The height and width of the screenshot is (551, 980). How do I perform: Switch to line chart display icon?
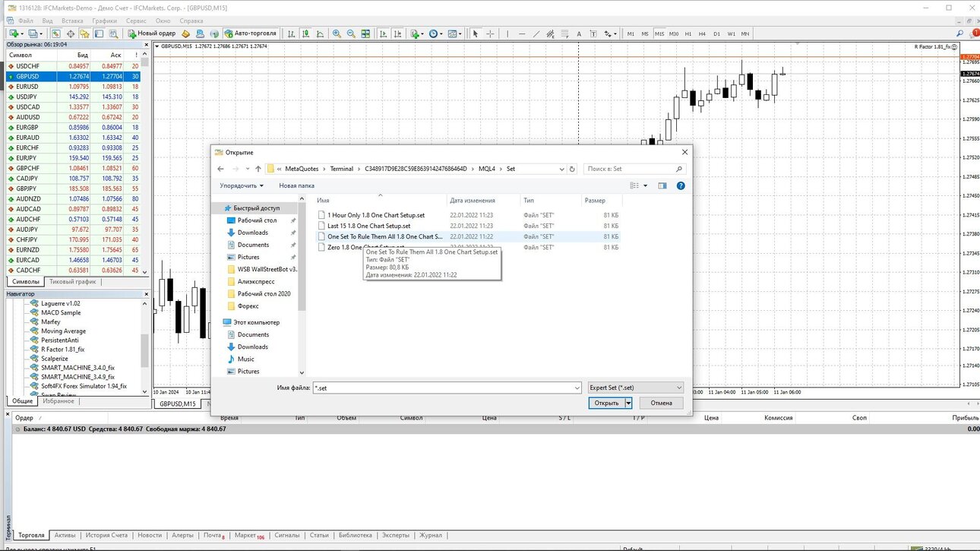pos(320,33)
